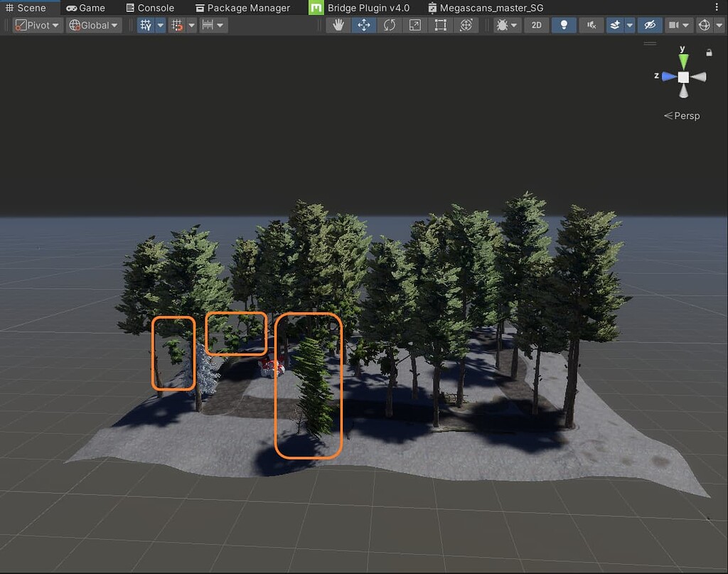The width and height of the screenshot is (728, 574).
Task: Select the Move tool
Action: pyautogui.click(x=364, y=25)
